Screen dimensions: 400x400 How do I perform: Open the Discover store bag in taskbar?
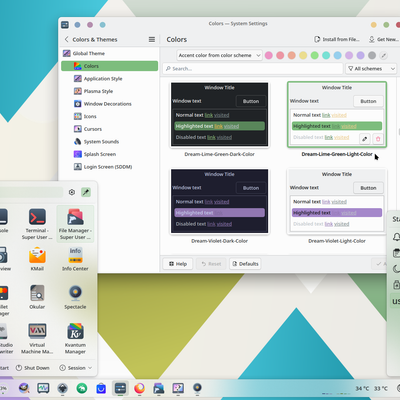101,388
